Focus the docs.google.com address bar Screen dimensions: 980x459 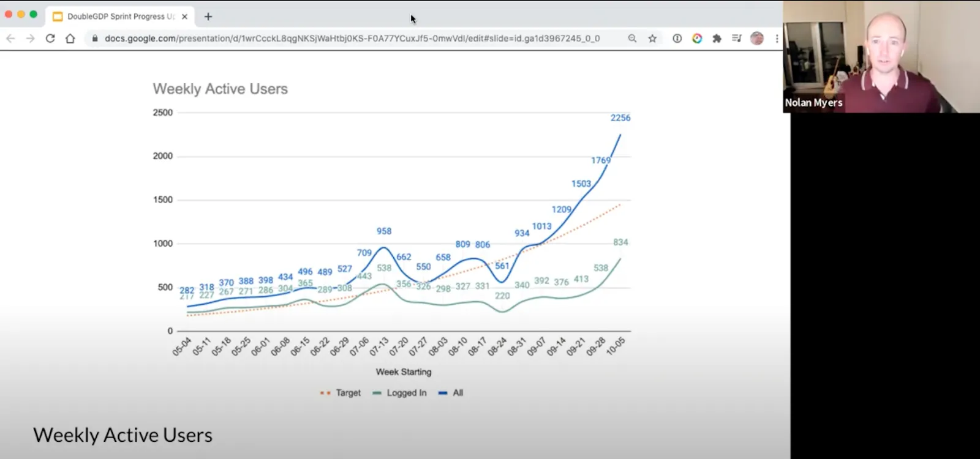352,39
